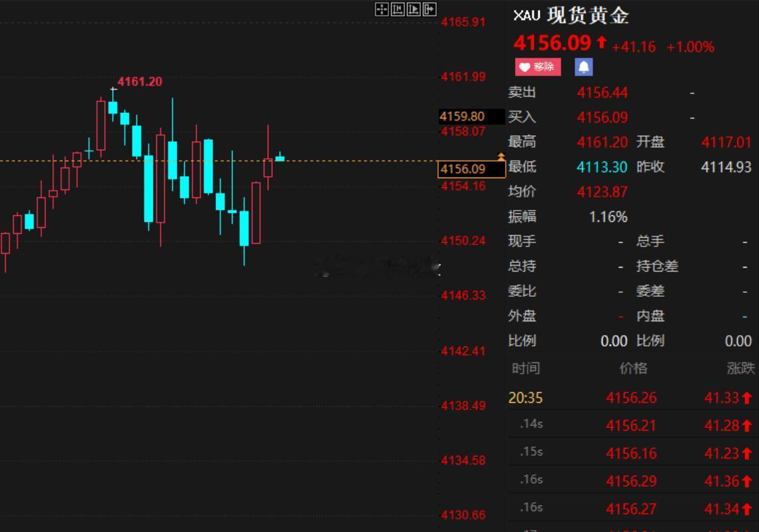This screenshot has width=759, height=532.
Task: Click the latest small cyan candlestick
Action: click(x=280, y=157)
